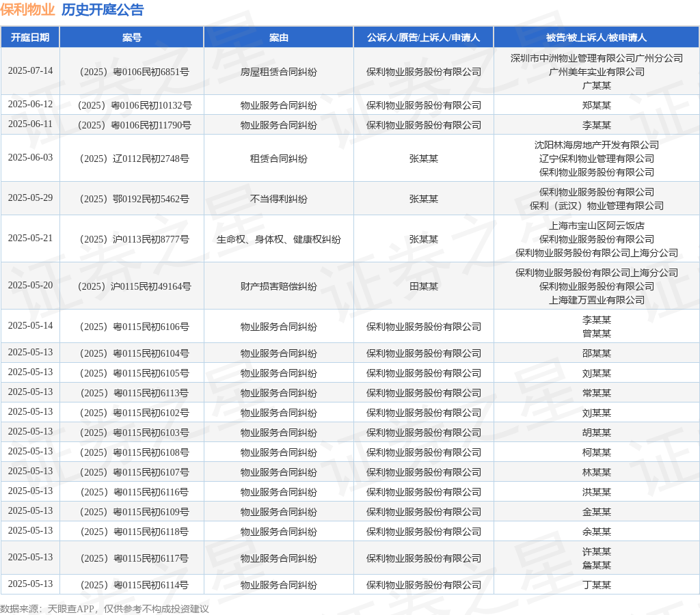The image size is (700, 615).
Task: Click defendant 林某某
Action: click(596, 472)
